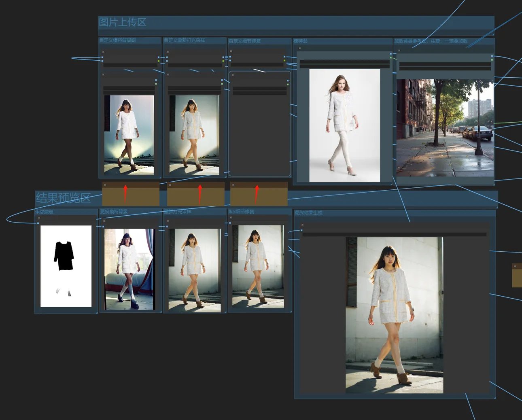Click the 自定义重新打光采样 group title
Image resolution: width=522 pixels, height=420 pixels.
click(x=185, y=40)
